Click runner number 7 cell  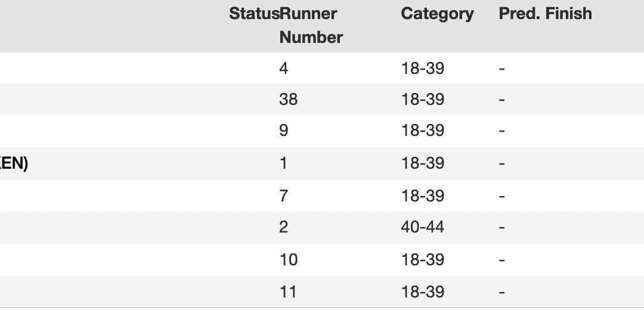pos(283,196)
